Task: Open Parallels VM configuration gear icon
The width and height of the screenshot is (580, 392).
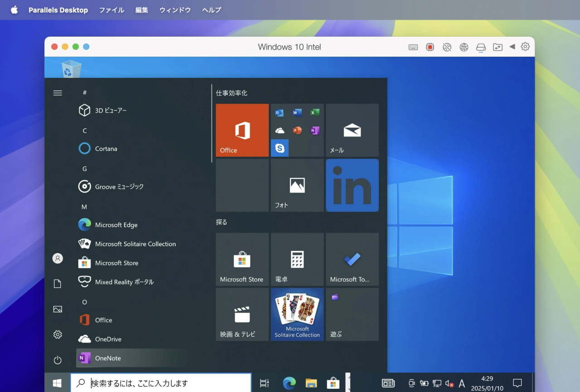Action: 525,47
